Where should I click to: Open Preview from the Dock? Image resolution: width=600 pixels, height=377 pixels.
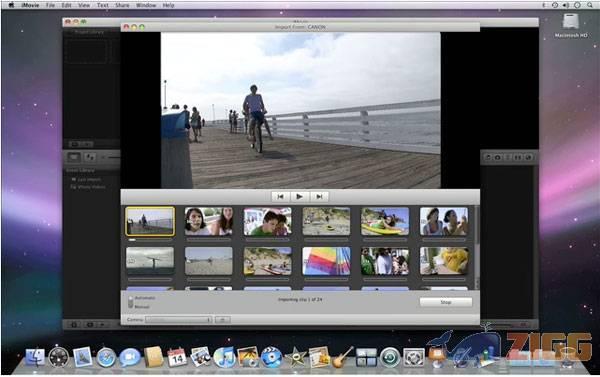point(201,357)
